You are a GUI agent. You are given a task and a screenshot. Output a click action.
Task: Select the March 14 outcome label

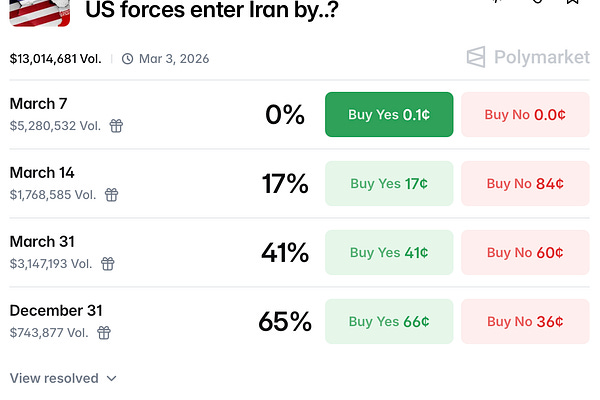click(x=42, y=173)
